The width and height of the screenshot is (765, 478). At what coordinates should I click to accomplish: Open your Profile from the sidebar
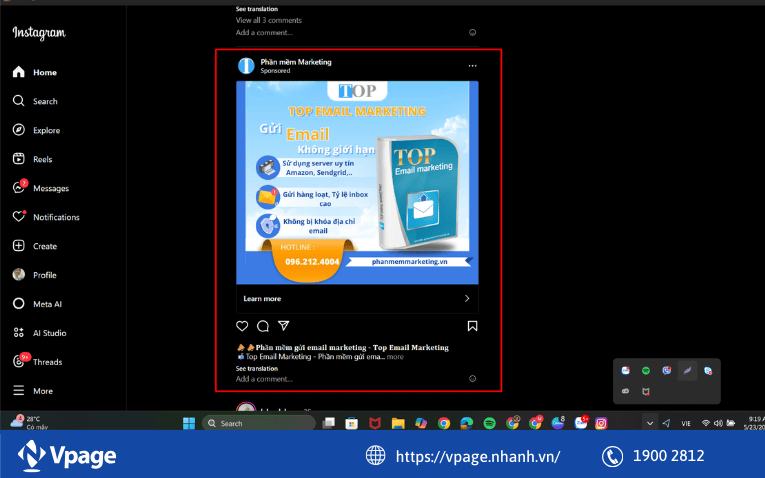[x=34, y=275]
